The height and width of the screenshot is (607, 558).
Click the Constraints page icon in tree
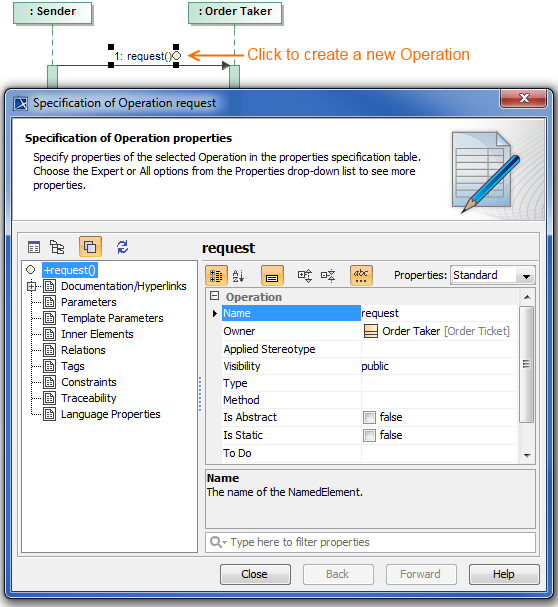(x=49, y=382)
